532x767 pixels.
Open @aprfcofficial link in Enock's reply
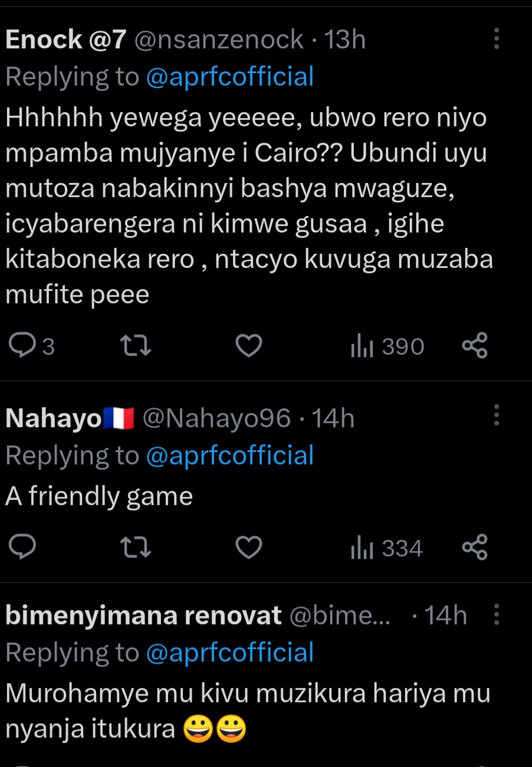pos(229,77)
